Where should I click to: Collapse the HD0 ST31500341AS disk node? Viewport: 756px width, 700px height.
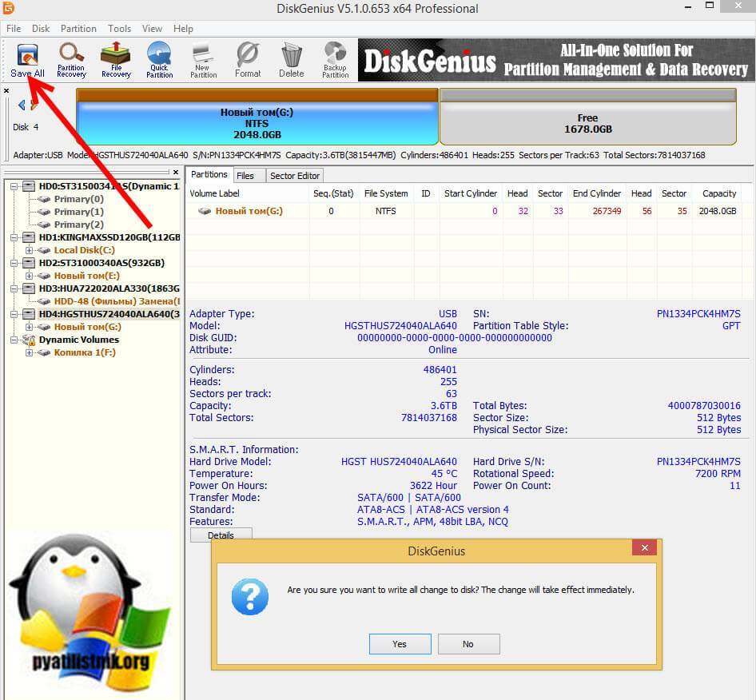point(15,186)
